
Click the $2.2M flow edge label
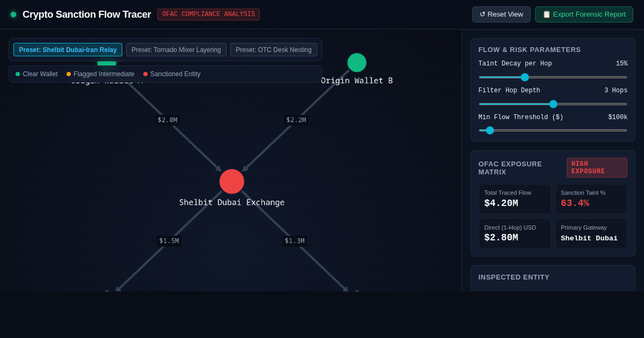[x=296, y=120]
